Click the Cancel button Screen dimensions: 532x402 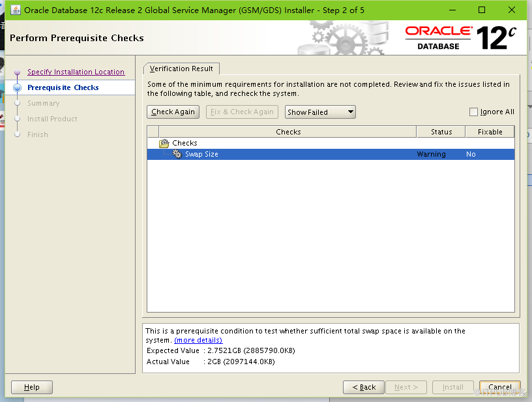pos(500,387)
